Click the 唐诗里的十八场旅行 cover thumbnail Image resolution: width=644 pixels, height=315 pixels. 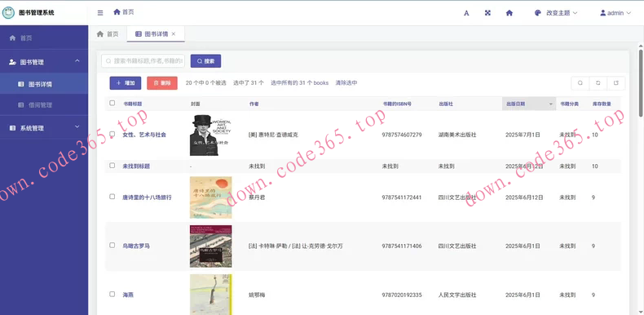[x=210, y=197]
